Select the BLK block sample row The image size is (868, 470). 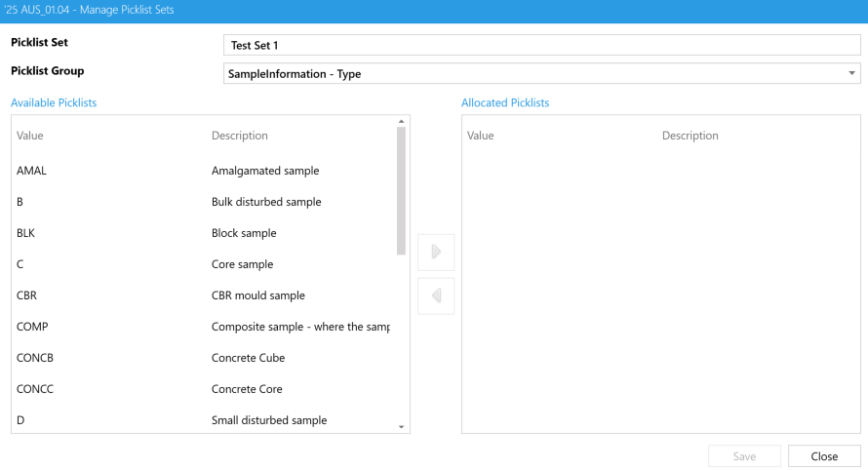point(203,233)
